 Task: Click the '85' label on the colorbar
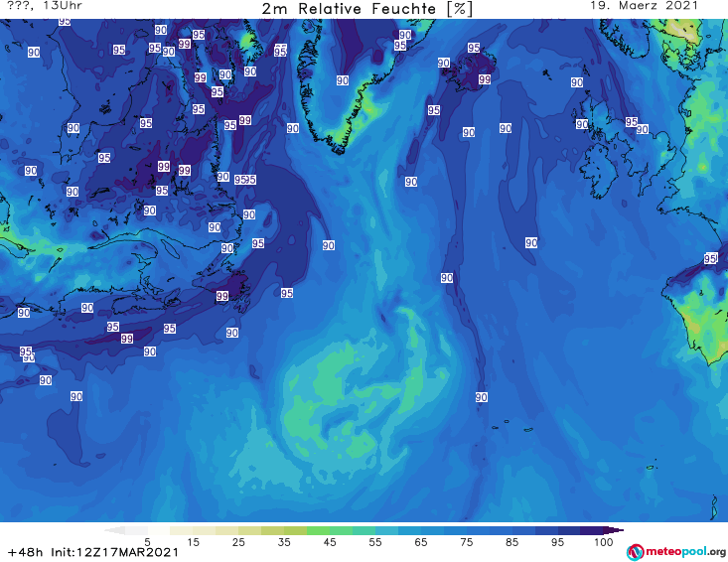[x=511, y=541]
